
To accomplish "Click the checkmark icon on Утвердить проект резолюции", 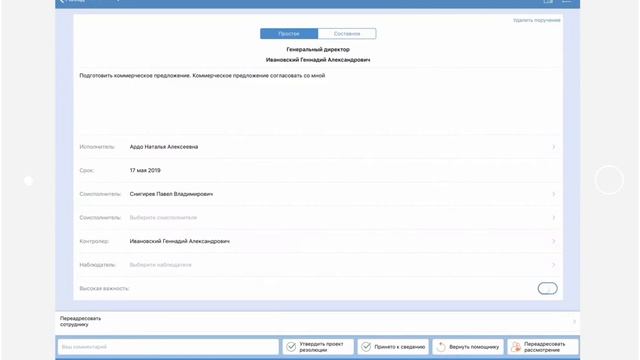I will click(291, 347).
